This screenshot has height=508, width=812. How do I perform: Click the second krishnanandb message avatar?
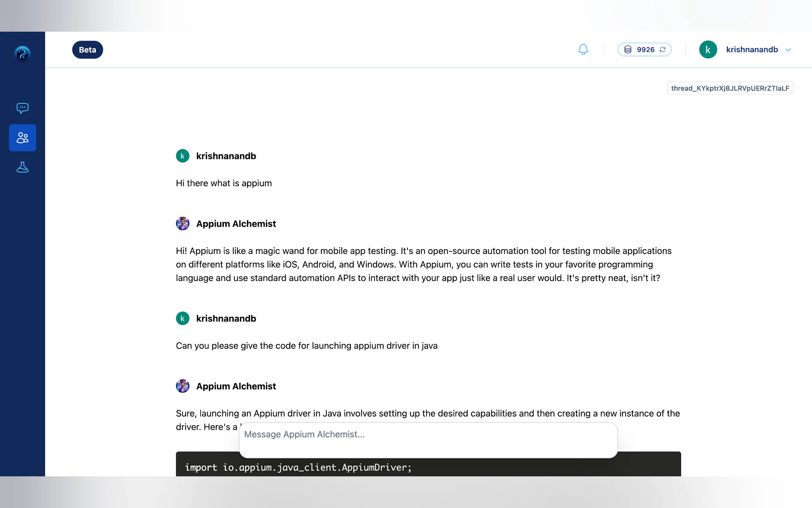point(183,319)
